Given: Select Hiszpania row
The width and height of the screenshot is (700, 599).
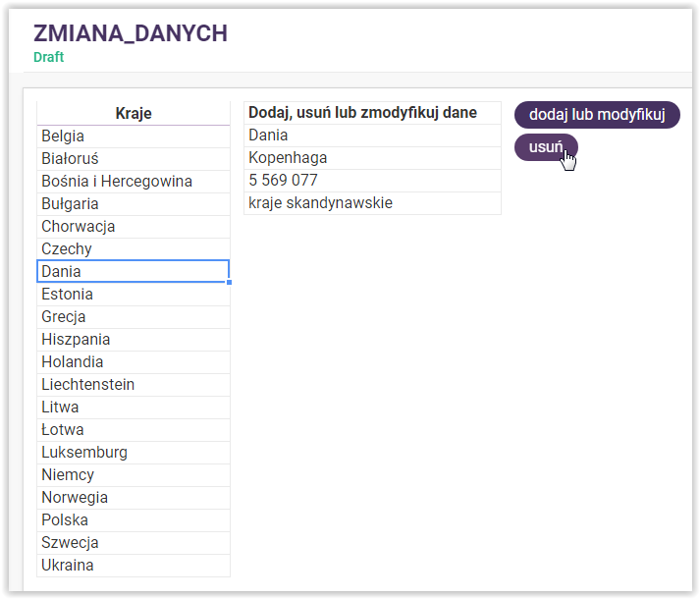Looking at the screenshot, I should click(133, 340).
